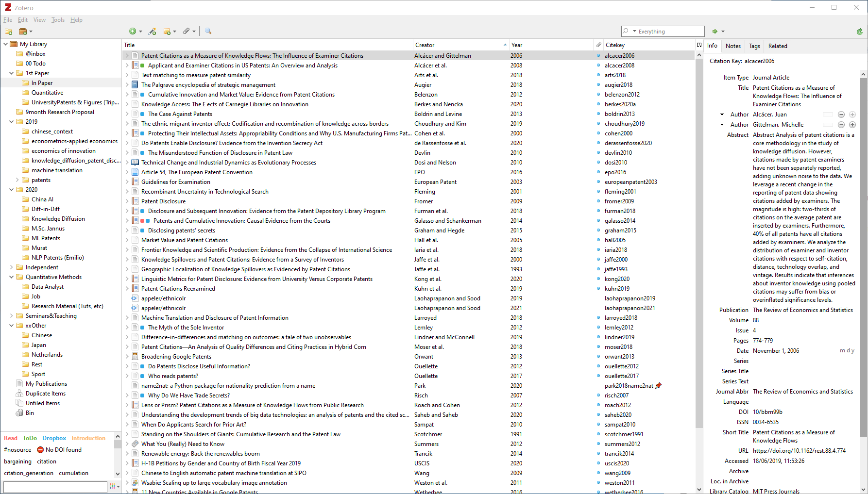Click the New Note sticky icon

[x=167, y=32]
